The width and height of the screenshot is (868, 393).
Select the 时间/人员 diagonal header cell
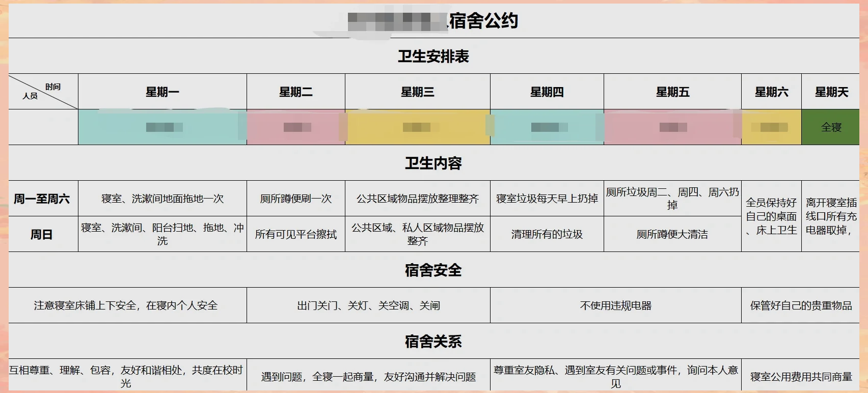tap(43, 92)
